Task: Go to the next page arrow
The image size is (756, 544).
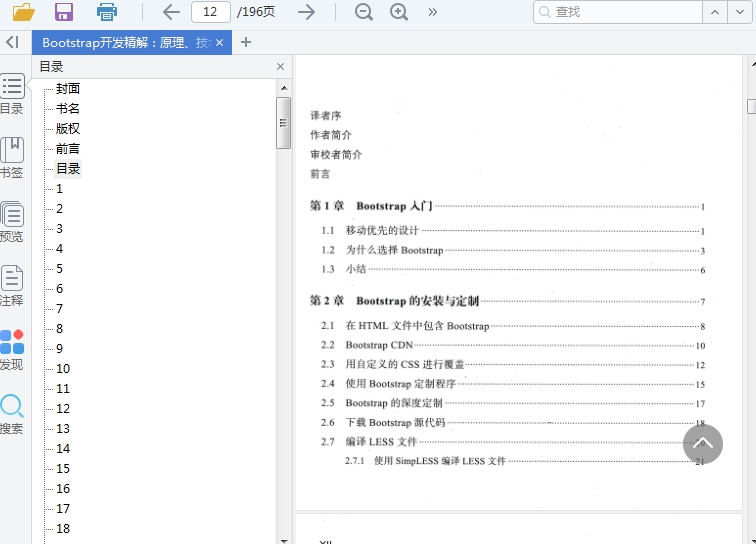Action: pos(306,12)
